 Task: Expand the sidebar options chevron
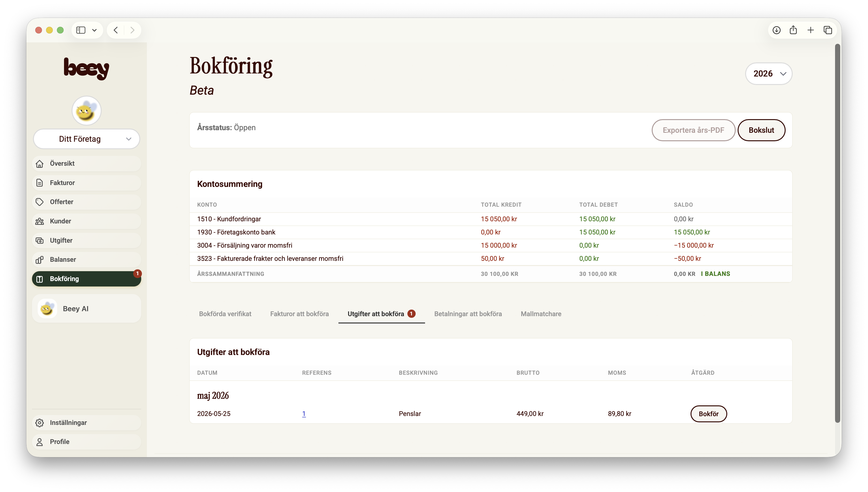[x=95, y=30]
